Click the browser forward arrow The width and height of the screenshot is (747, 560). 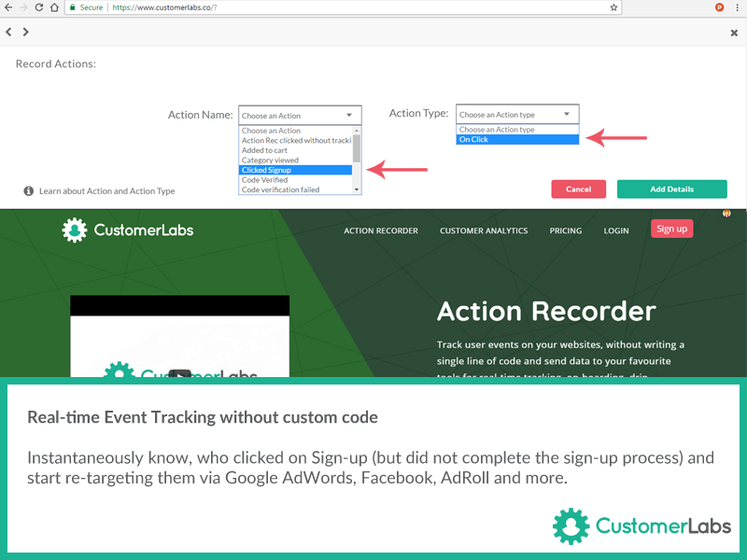point(23,7)
